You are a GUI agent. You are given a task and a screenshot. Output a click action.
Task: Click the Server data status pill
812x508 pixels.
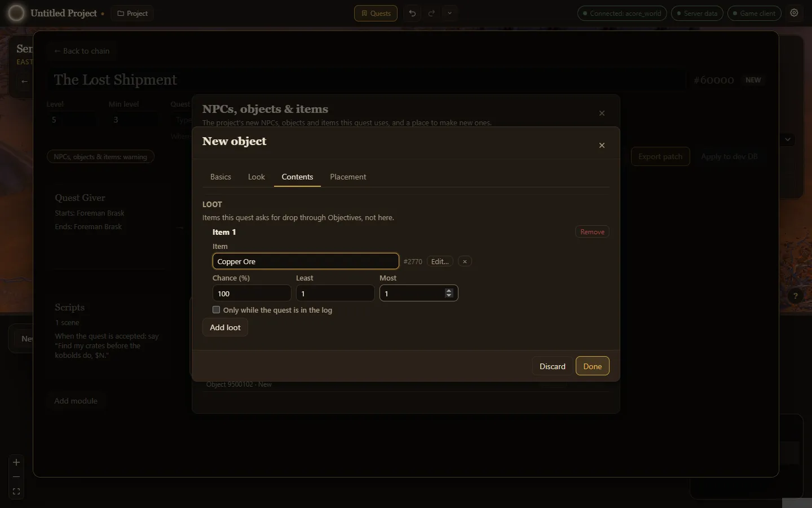[697, 13]
